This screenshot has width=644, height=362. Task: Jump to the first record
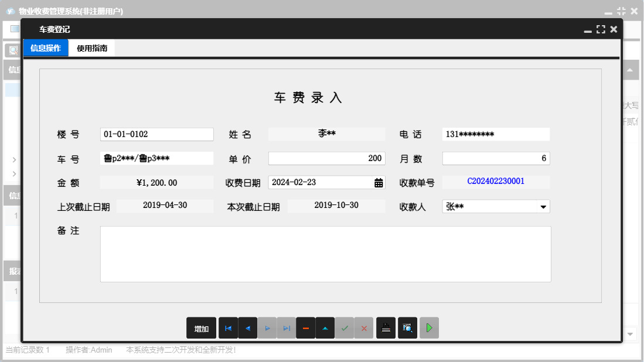228,329
